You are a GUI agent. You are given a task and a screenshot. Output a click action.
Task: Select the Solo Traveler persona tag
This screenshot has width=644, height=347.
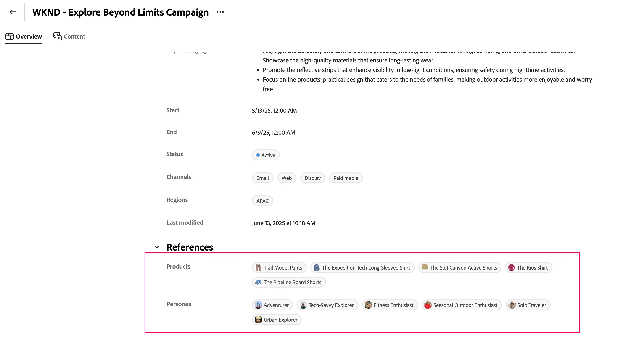point(528,305)
